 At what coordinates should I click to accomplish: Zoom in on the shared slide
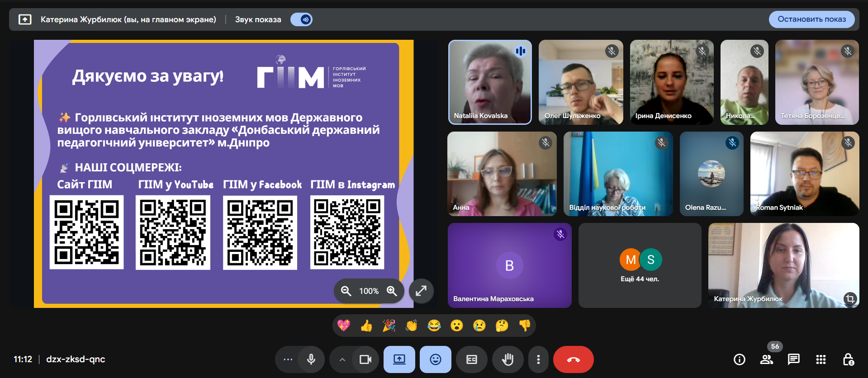pos(392,291)
